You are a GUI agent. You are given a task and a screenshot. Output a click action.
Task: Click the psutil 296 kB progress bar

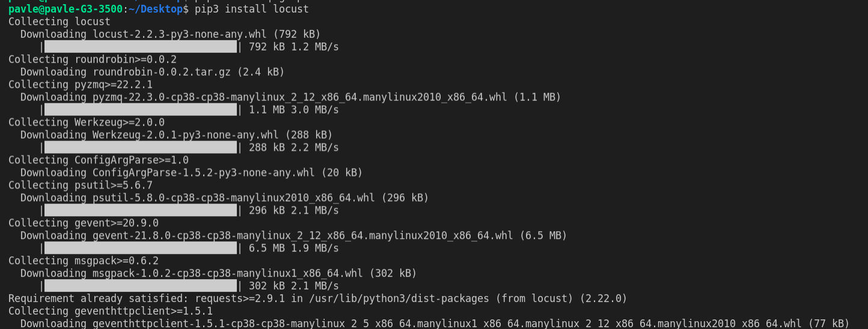point(141,211)
